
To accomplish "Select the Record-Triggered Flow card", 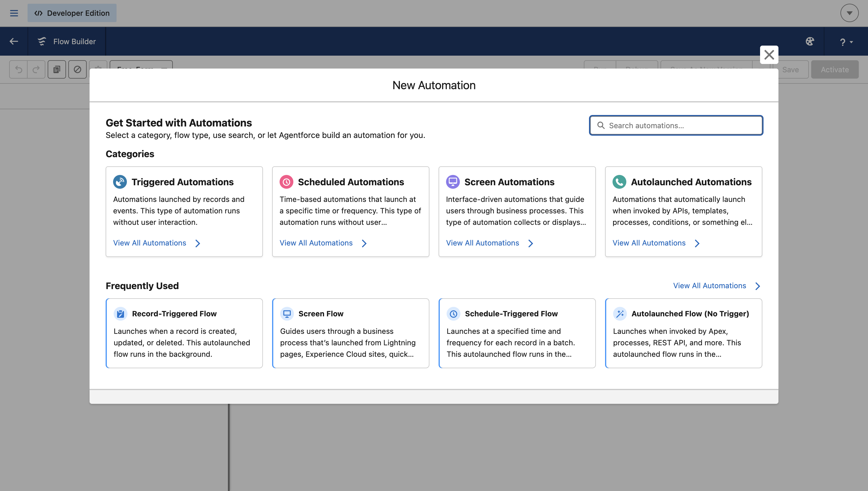I will point(184,333).
